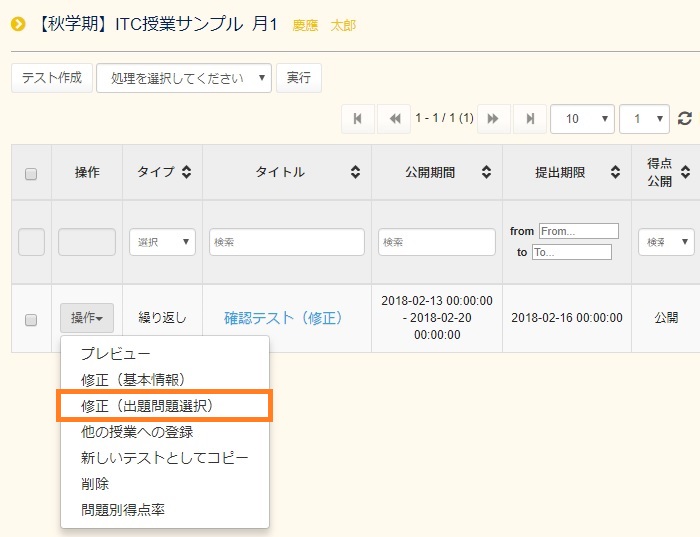Image resolution: width=700 pixels, height=537 pixels.
Task: Go to the first page
Action: tap(358, 119)
